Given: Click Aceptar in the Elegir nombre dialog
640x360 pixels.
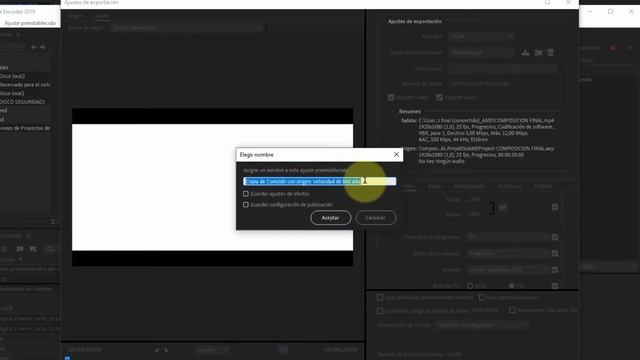Looking at the screenshot, I should [x=330, y=218].
